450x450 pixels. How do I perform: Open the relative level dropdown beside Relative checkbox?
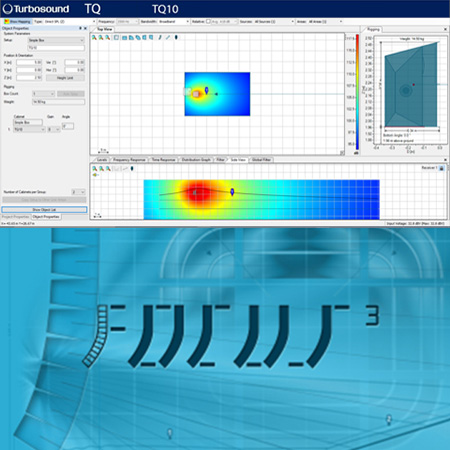pyautogui.click(x=224, y=21)
